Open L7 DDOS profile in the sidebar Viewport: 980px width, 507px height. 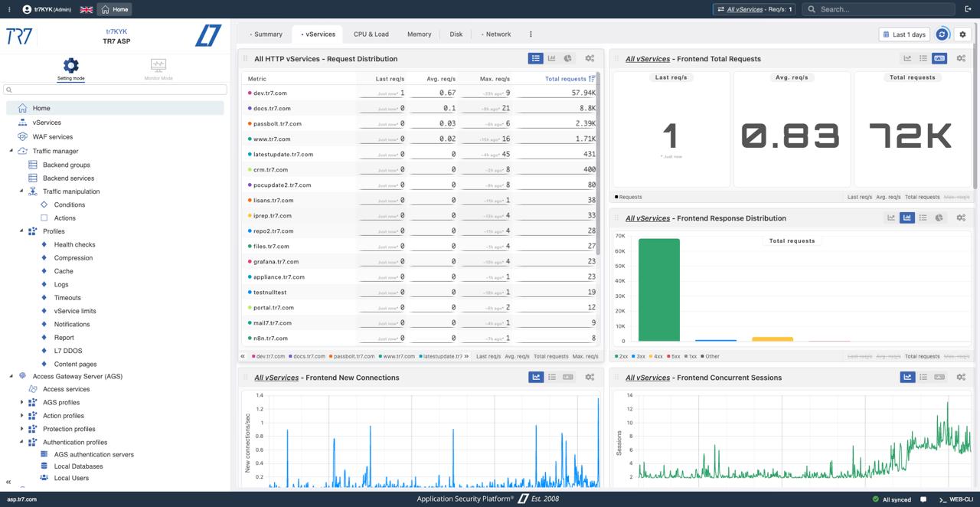(x=68, y=351)
